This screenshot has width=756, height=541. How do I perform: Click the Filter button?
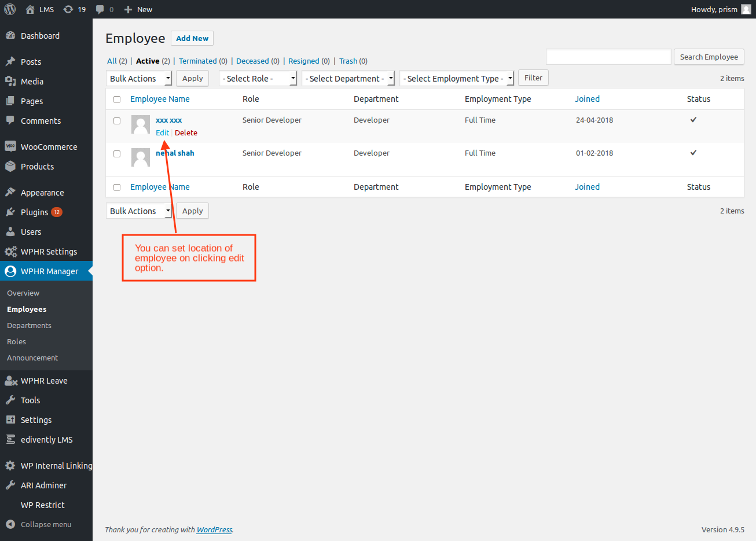(x=533, y=78)
